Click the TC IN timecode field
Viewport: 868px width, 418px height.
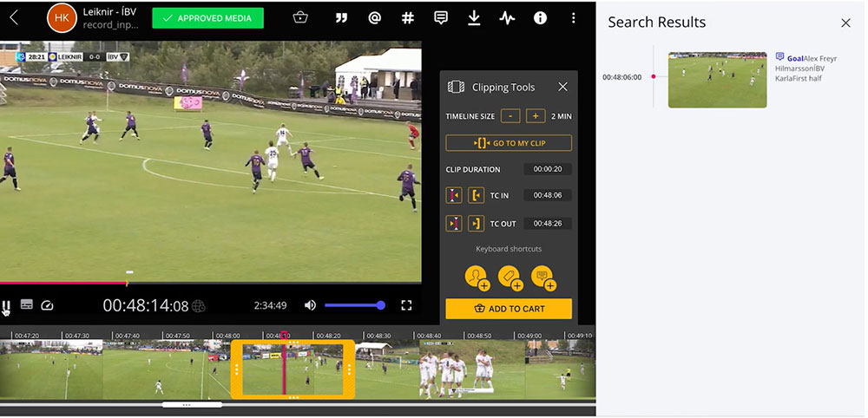click(x=548, y=196)
